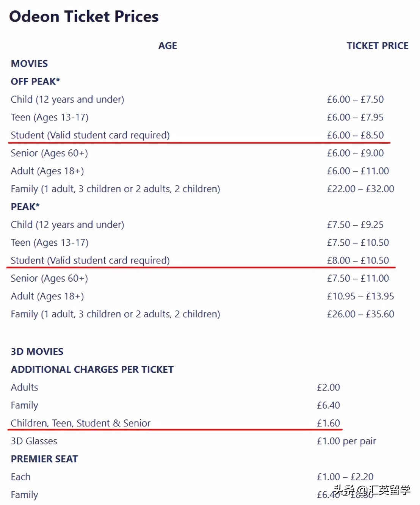The image size is (420, 505).
Task: Click the £22.00 – £32.00 family price
Action: tap(360, 189)
